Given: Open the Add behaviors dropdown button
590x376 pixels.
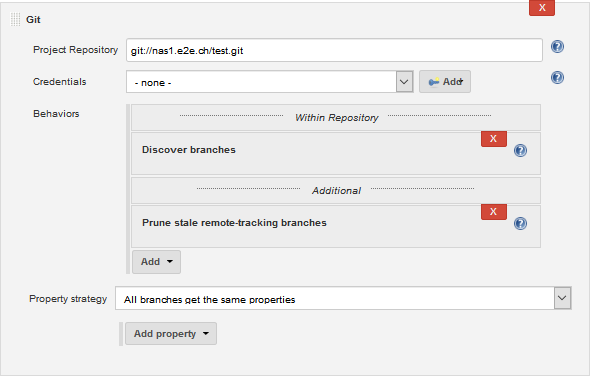Looking at the screenshot, I should click(x=157, y=262).
